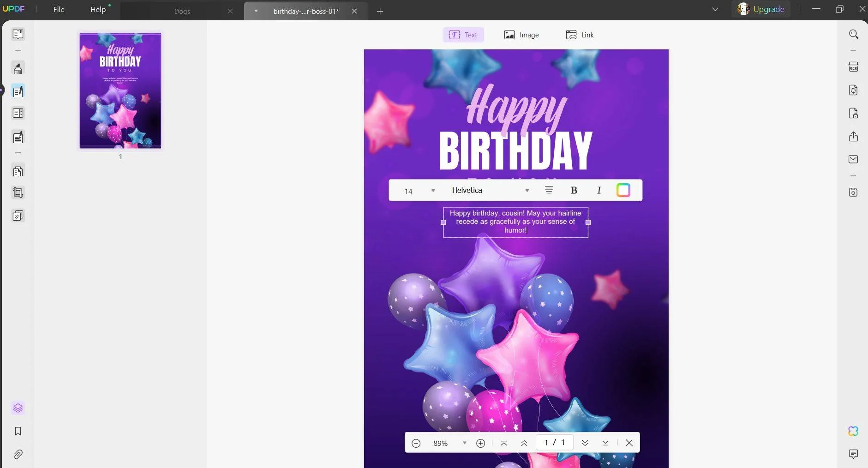Viewport: 868px width, 468px height.
Task: Click the UPDF logo
Action: tap(14, 9)
